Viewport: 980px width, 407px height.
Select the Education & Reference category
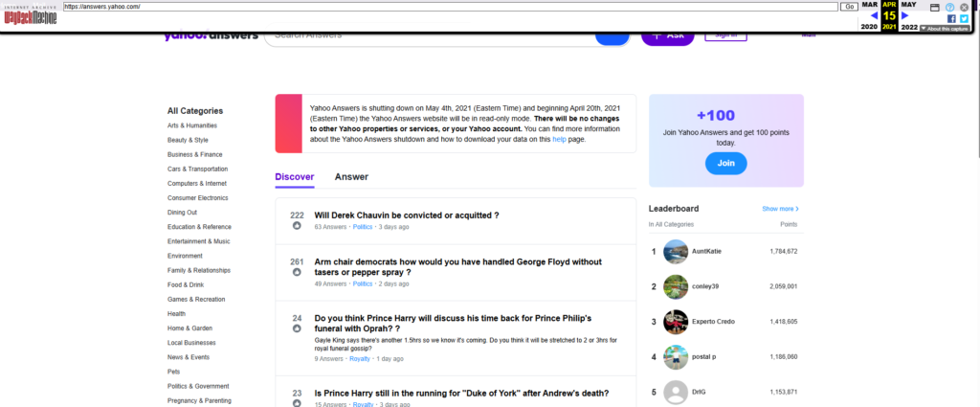(199, 227)
